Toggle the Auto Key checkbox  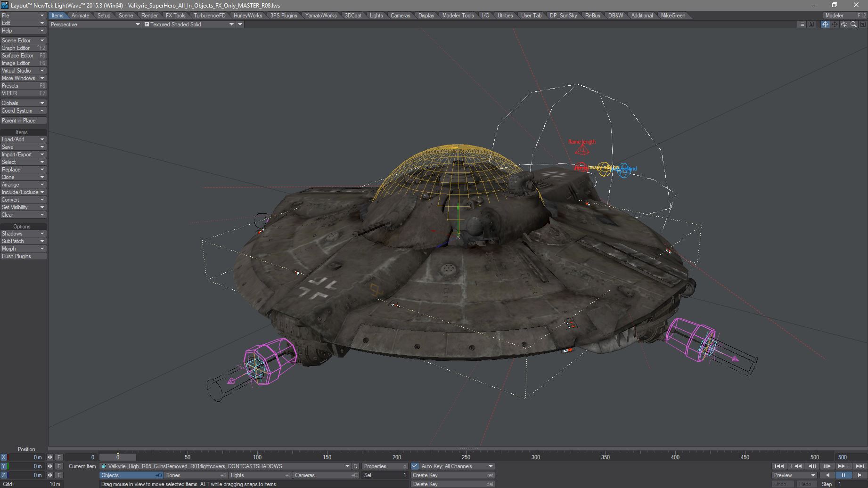[415, 466]
